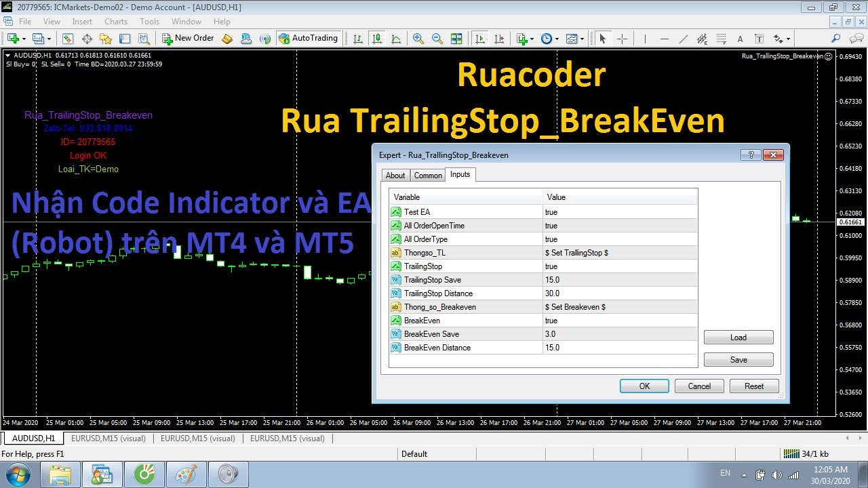
Task: Select the second EURUSD,M15 (visual) chart tab
Action: (198, 439)
